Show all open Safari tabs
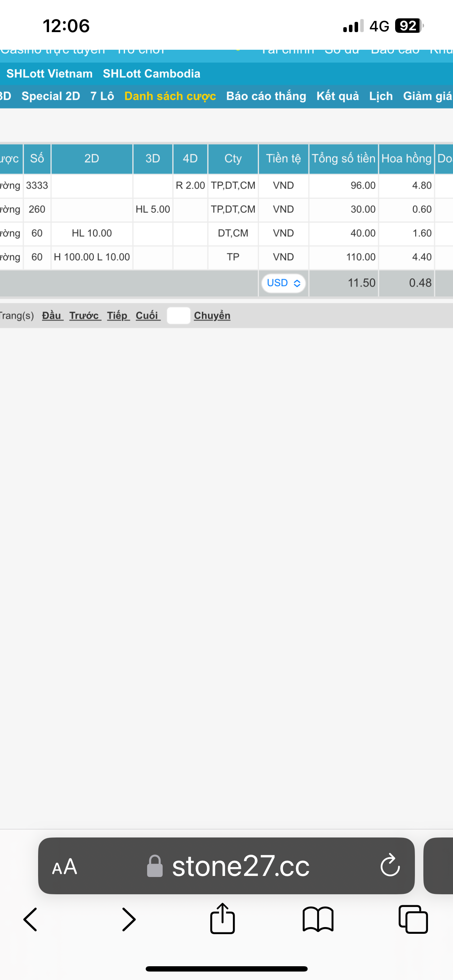Image resolution: width=453 pixels, height=980 pixels. click(x=413, y=919)
